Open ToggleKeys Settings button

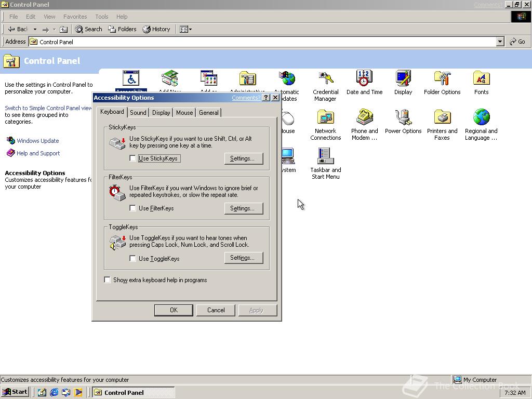244,258
